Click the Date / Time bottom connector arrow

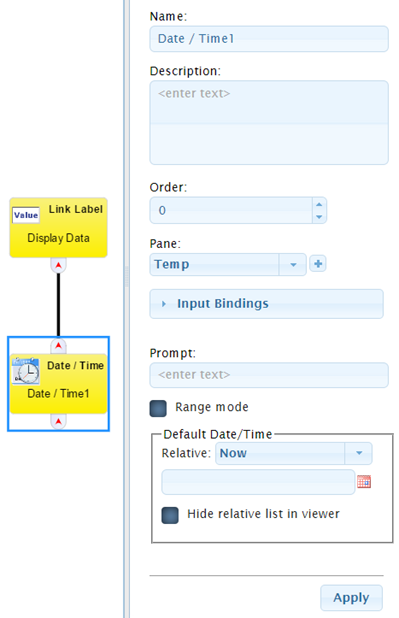58,421
